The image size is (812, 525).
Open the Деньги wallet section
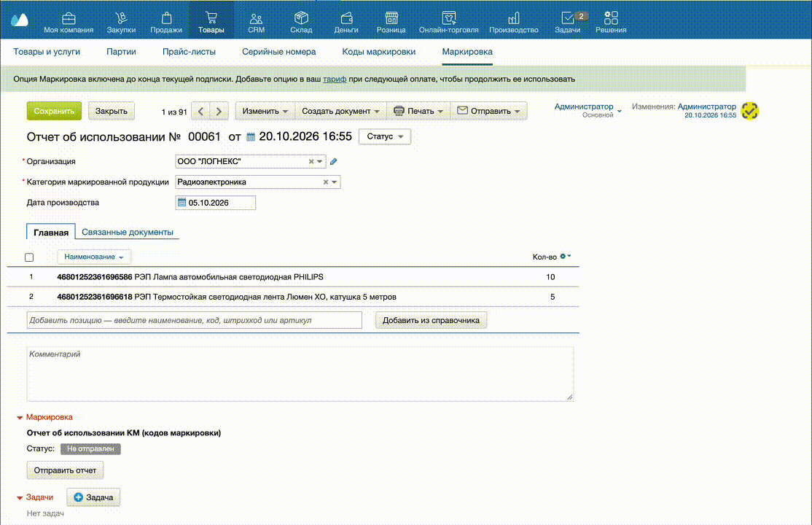coord(346,23)
